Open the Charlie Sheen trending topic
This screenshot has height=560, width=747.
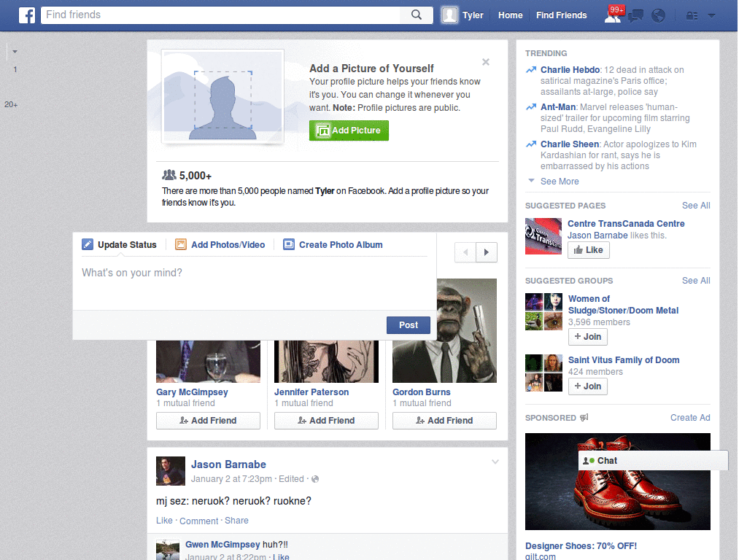569,144
